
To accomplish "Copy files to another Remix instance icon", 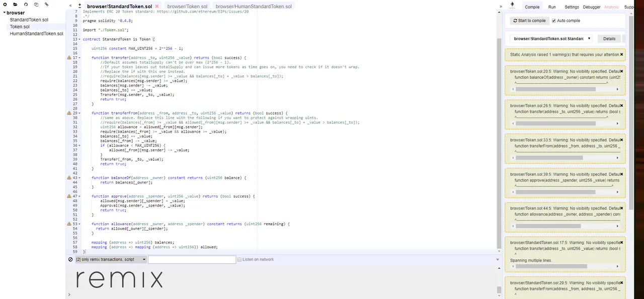I will [x=36, y=5].
